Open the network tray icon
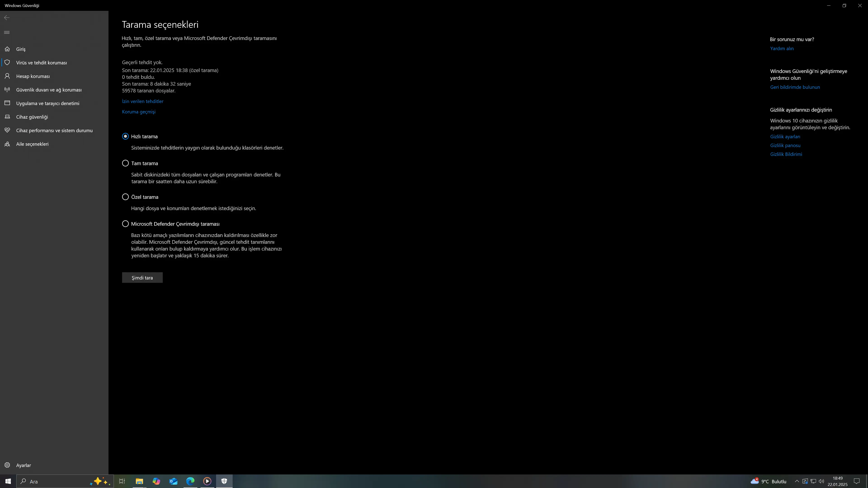This screenshot has height=488, width=868. 813,481
